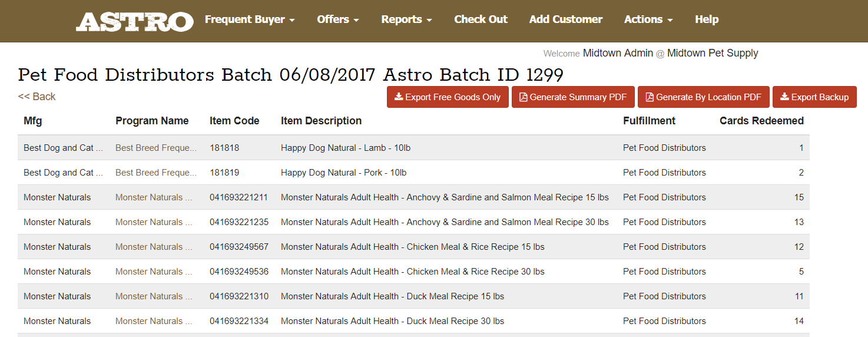
Task: Select item code 041693221334
Action: click(239, 321)
